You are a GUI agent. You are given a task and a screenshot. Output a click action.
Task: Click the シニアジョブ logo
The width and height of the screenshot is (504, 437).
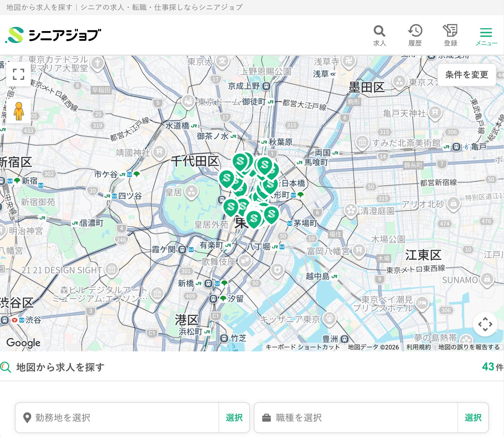[x=53, y=35]
